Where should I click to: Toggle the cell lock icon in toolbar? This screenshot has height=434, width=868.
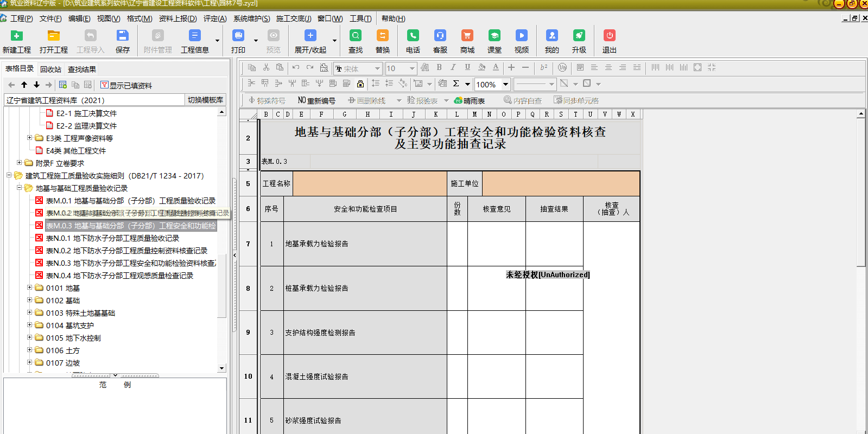tap(360, 84)
